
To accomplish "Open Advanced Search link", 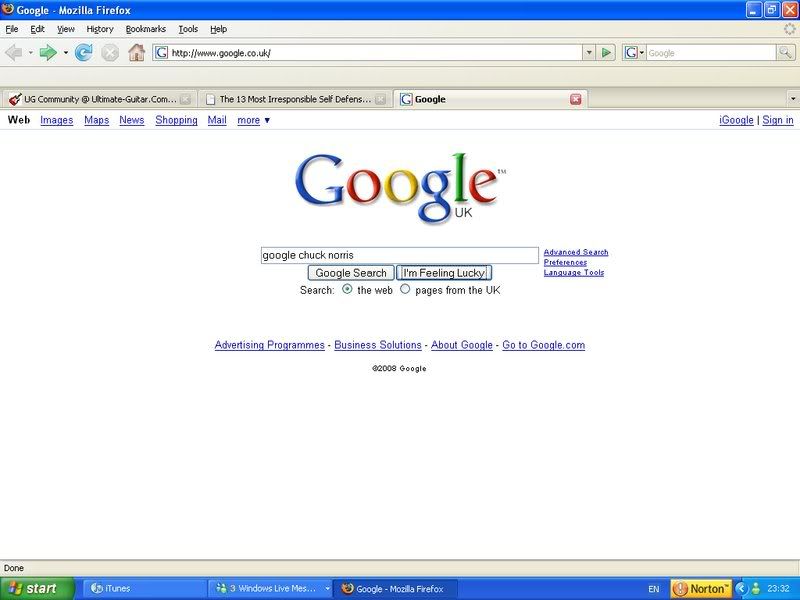I will coord(576,252).
